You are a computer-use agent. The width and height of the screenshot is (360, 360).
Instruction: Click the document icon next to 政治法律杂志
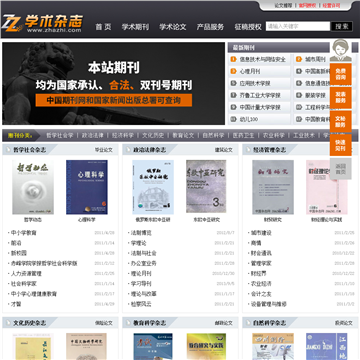[x=128, y=150]
